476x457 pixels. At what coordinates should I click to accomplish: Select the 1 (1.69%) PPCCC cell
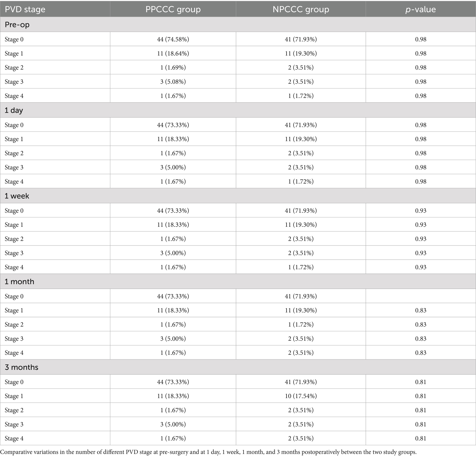point(173,67)
